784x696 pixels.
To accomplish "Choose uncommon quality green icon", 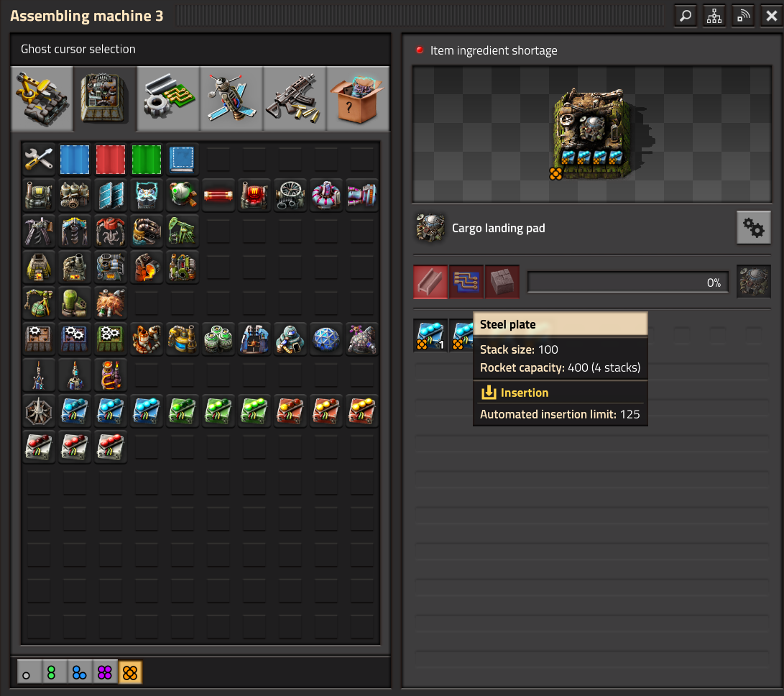I will (x=54, y=672).
